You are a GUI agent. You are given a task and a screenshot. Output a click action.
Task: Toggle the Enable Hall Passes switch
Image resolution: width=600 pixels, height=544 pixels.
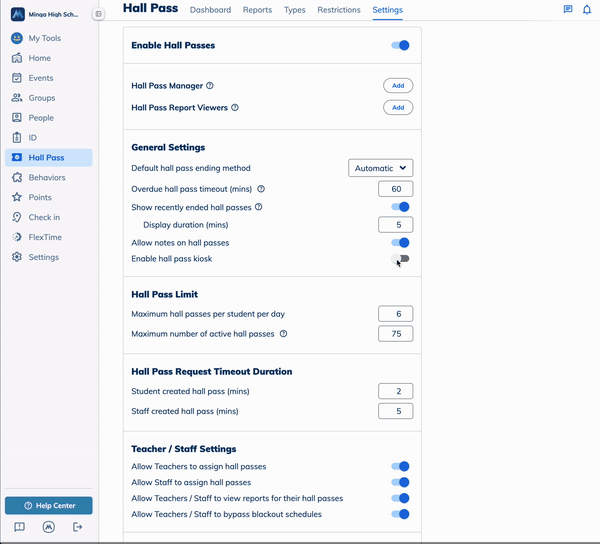400,45
